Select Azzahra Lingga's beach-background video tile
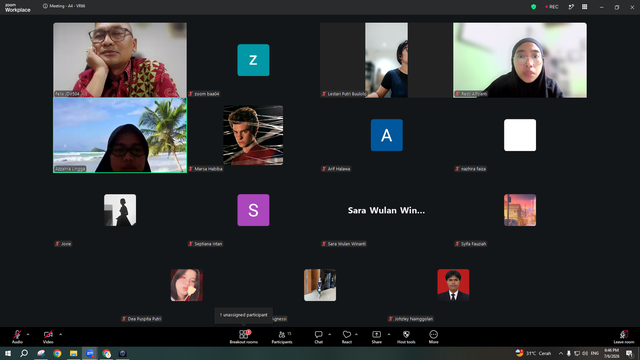The height and width of the screenshot is (360, 640). point(120,135)
